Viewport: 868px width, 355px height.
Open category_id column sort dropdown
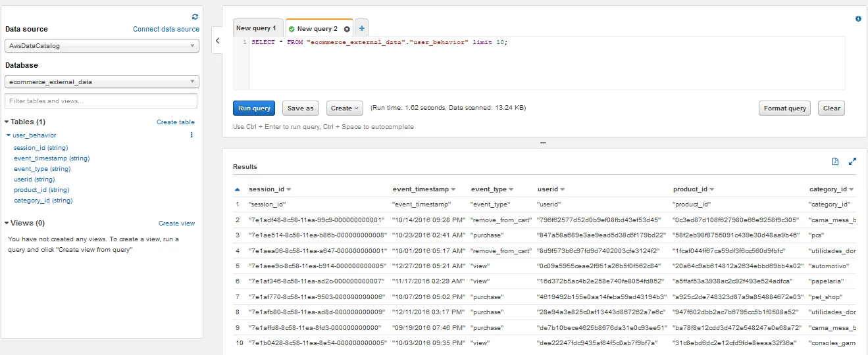coord(852,189)
